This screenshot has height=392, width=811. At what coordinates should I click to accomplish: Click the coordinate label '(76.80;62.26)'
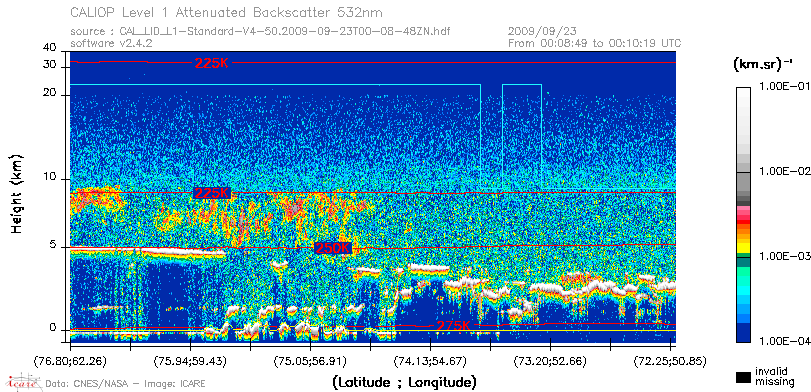70,360
